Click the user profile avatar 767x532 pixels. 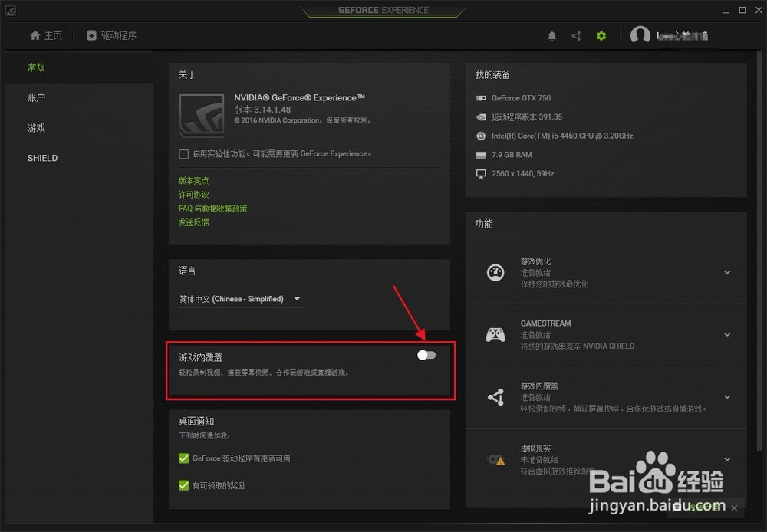(640, 35)
